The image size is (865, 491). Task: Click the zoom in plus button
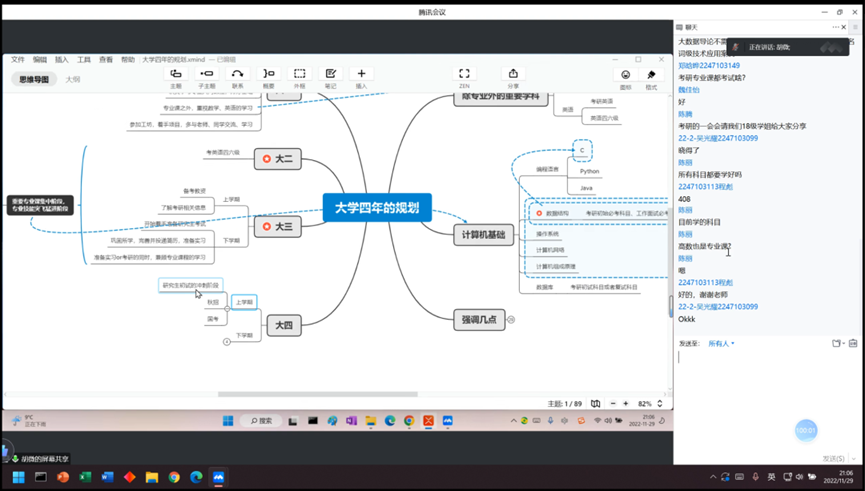pyautogui.click(x=626, y=404)
